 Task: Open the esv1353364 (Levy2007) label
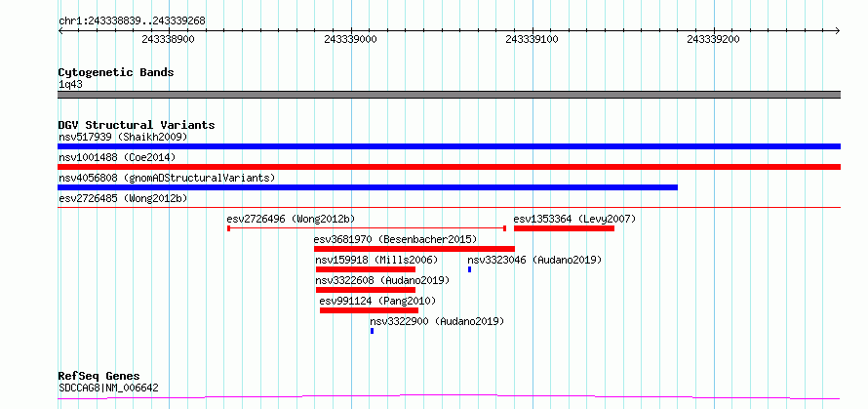tap(574, 219)
